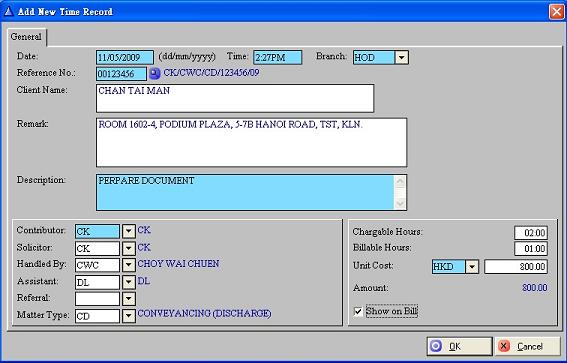Click the Handled By field CWC
The height and width of the screenshot is (363, 567).
coord(97,265)
